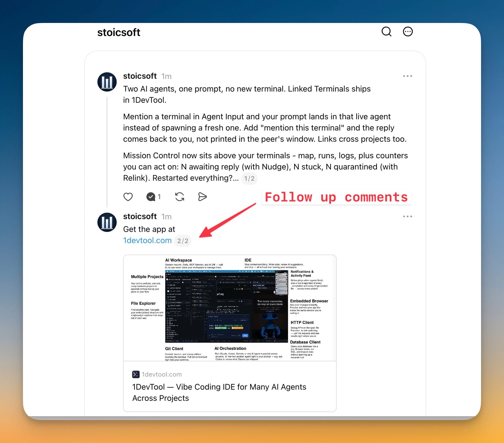The width and height of the screenshot is (504, 443).
Task: Click the stoicsoft profile heading
Action: [x=119, y=32]
